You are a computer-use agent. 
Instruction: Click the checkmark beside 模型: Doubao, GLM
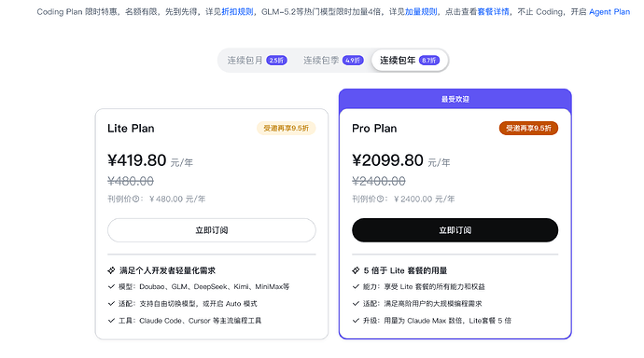tap(111, 286)
